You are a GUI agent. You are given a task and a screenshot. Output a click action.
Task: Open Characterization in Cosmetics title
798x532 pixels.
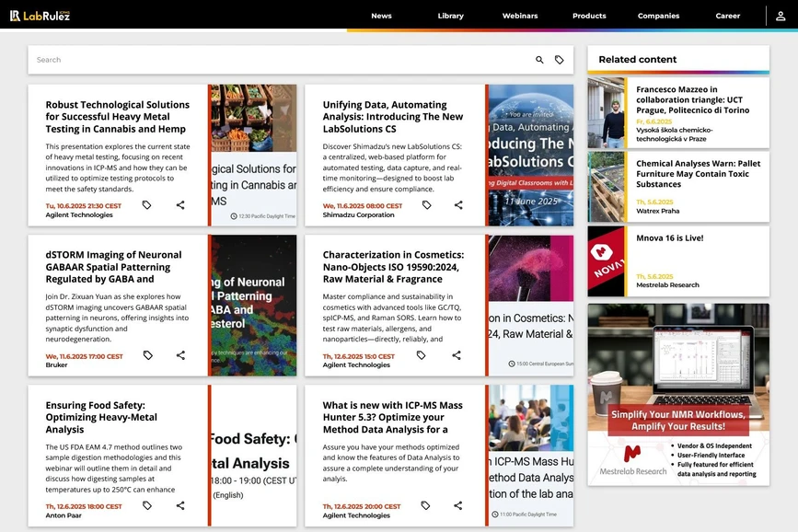pyautogui.click(x=393, y=267)
